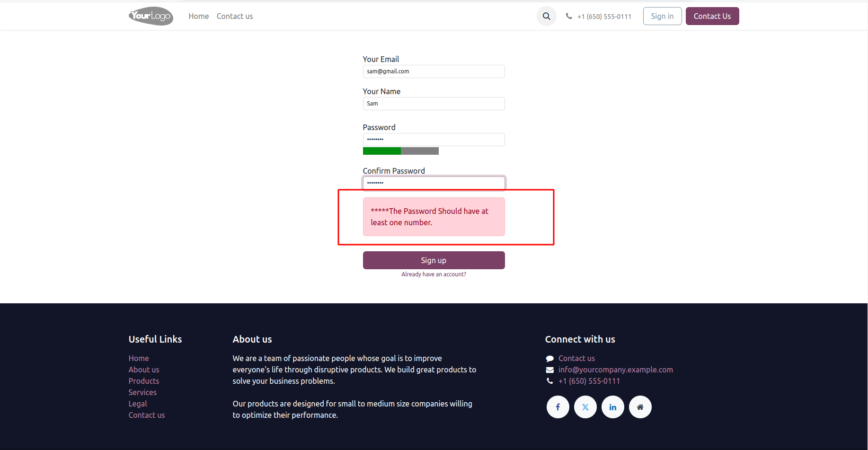Image resolution: width=868 pixels, height=450 pixels.
Task: Open the X (Twitter) social icon
Action: pyautogui.click(x=585, y=407)
